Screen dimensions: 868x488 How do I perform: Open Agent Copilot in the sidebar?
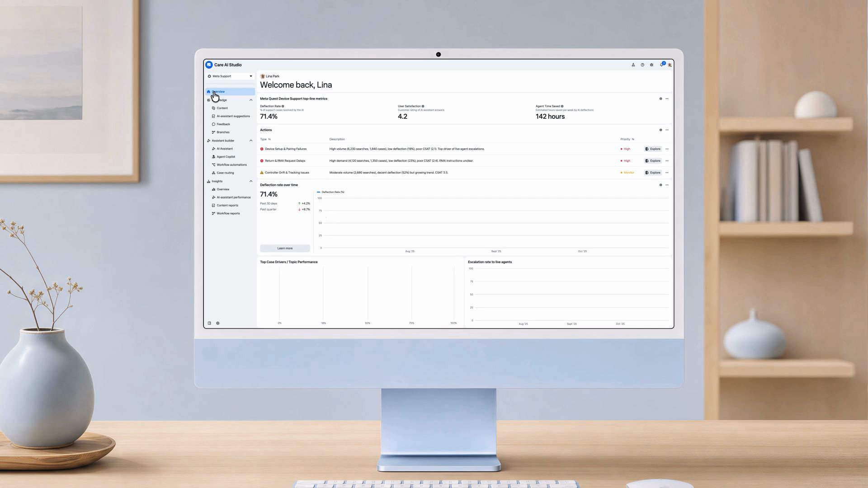pyautogui.click(x=226, y=157)
